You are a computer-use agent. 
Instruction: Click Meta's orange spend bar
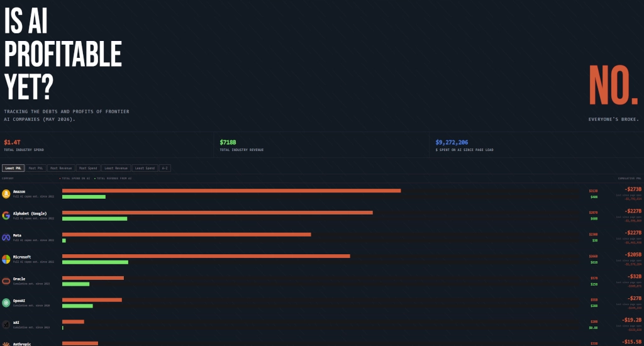(x=186, y=234)
